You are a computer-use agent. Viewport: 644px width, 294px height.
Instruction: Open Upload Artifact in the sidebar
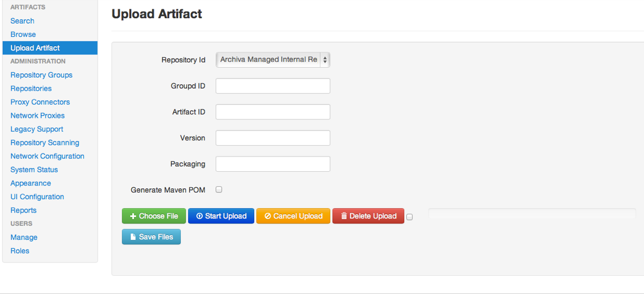coord(35,48)
